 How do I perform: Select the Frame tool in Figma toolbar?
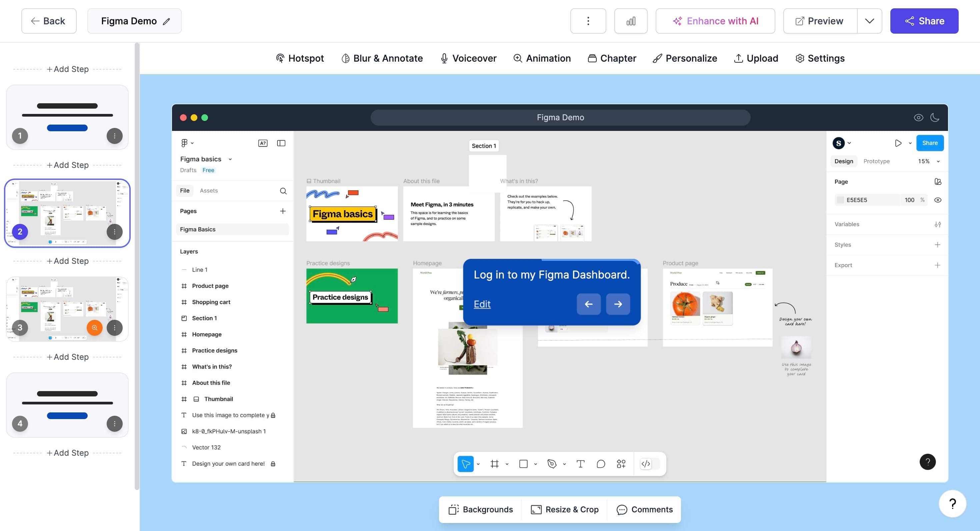pyautogui.click(x=495, y=464)
